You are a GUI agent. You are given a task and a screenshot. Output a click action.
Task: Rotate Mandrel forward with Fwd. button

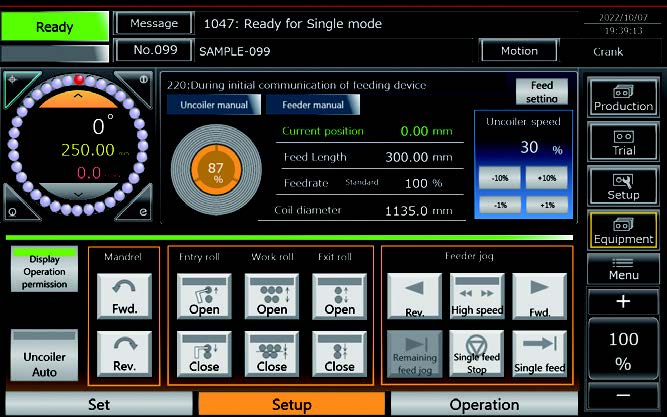pos(124,296)
